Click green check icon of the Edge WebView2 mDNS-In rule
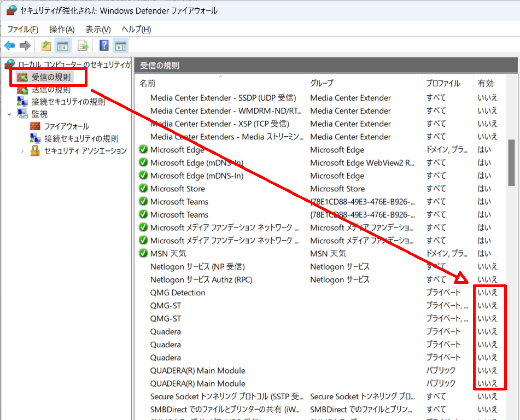Viewport: 520px width, 420px height. (x=143, y=162)
